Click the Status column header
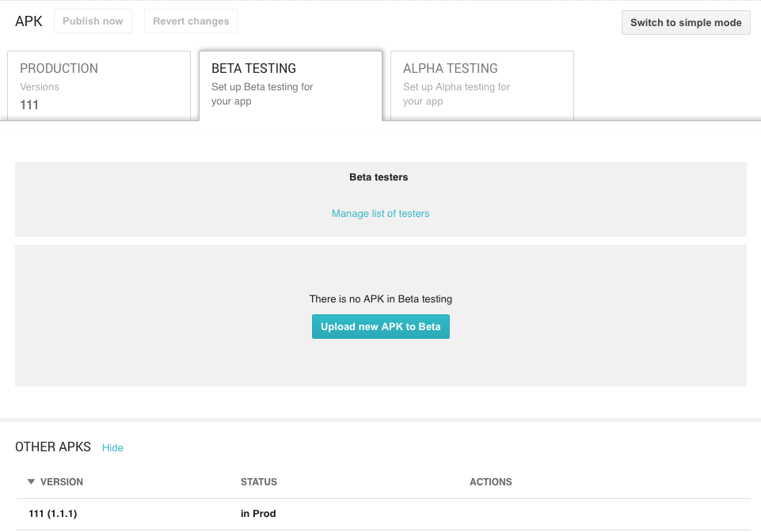This screenshot has height=532, width=761. point(259,482)
